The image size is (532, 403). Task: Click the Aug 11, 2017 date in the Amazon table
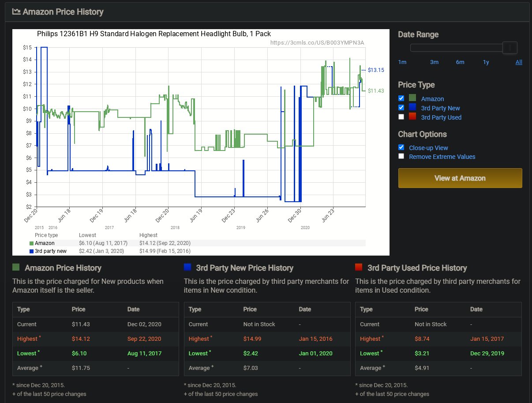point(144,353)
